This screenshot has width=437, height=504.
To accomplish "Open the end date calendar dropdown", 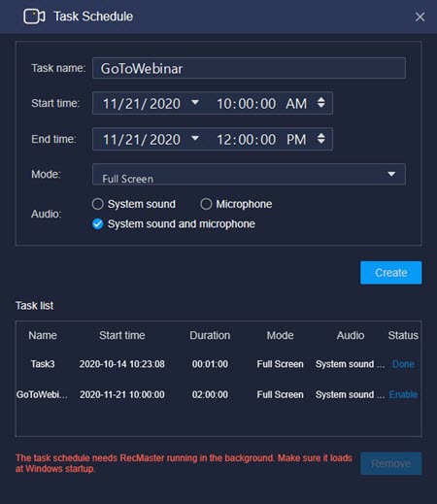I will [x=195, y=138].
